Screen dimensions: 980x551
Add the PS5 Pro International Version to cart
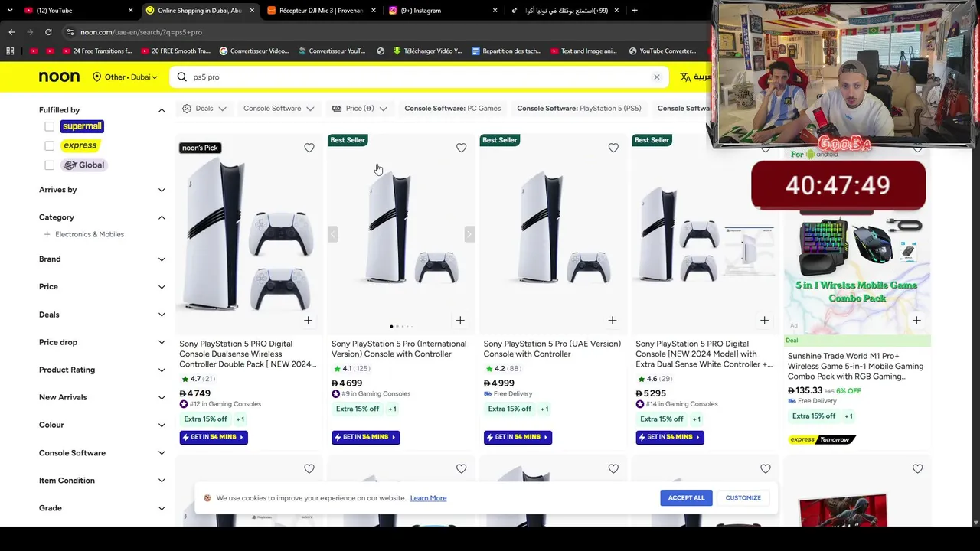coord(460,321)
